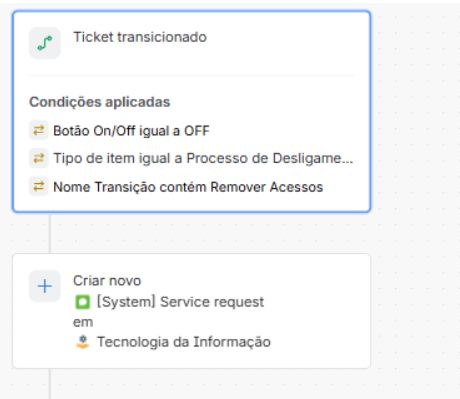Image resolution: width=460 pixels, height=399 pixels.
Task: Click the green Service request type icon
Action: (x=82, y=302)
